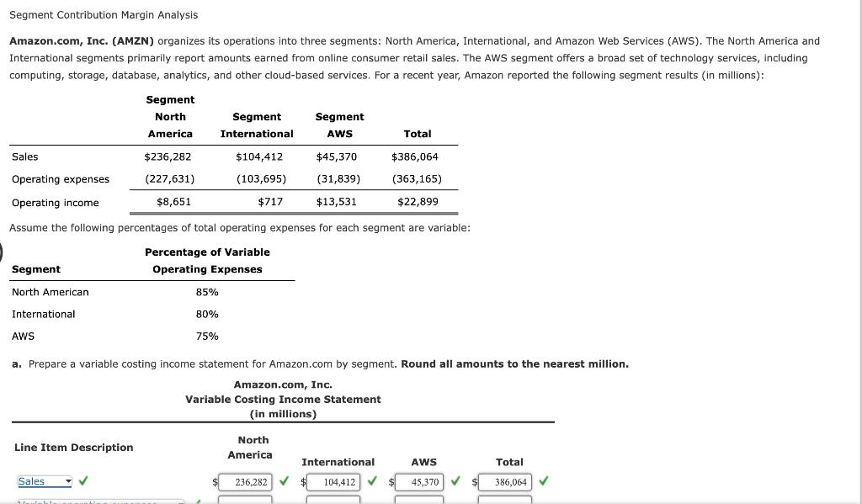This screenshot has height=504, width=862.
Task: Click the Total sales input showing 386,064
Action: (505, 481)
